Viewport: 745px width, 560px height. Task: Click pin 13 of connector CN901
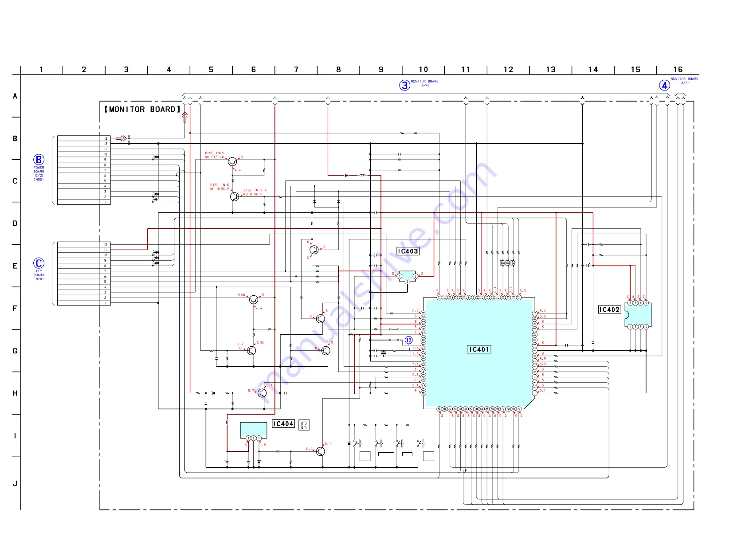point(106,138)
